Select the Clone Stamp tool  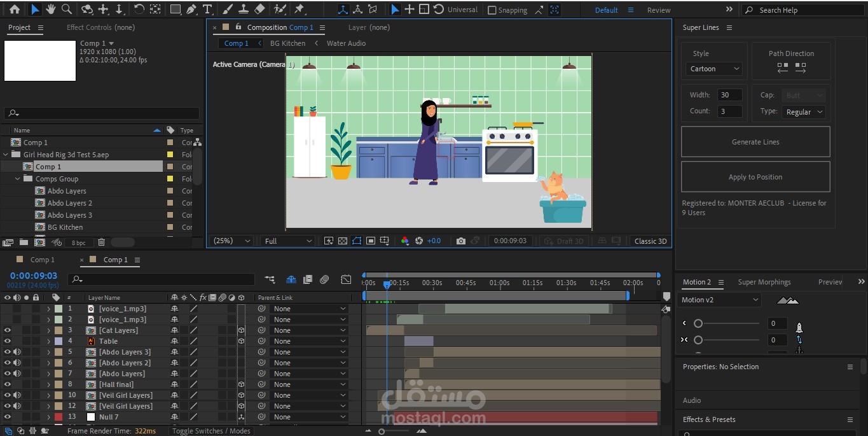(244, 10)
